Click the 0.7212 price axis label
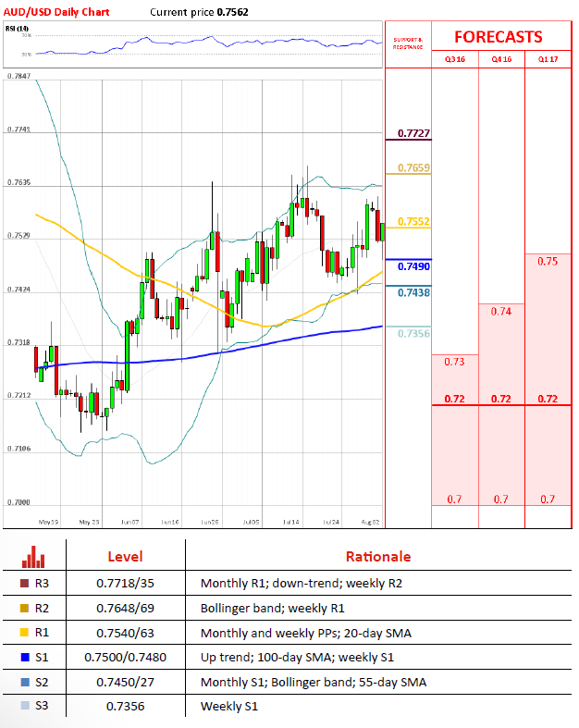Viewport: 579px width, 728px height. [x=19, y=395]
